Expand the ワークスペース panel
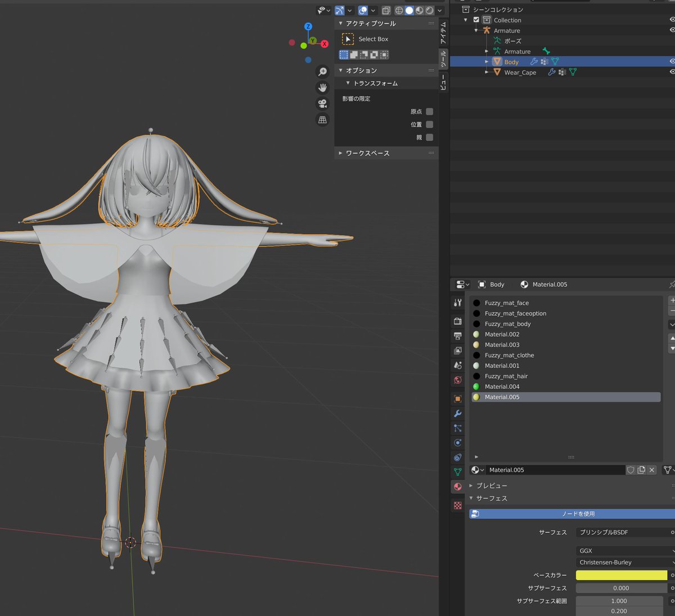Viewport: 675px width, 616px height. click(341, 153)
